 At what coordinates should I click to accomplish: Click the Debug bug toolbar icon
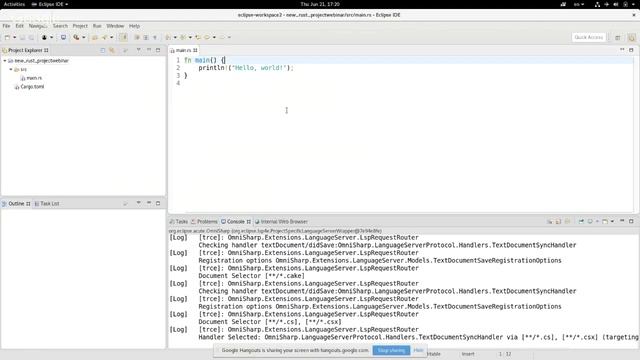tap(44, 37)
